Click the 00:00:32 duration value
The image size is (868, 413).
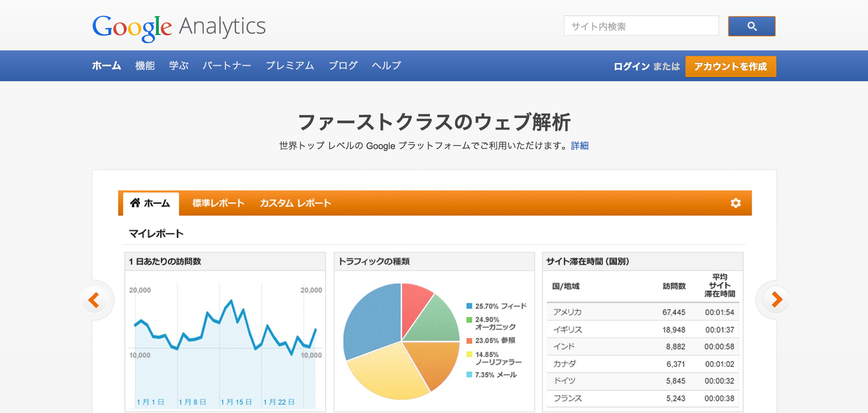coord(719,381)
